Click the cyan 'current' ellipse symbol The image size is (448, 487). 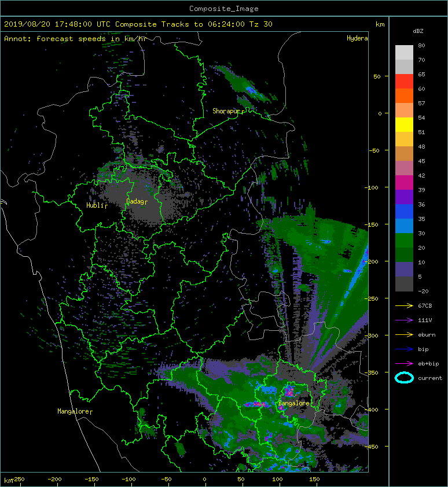(x=404, y=378)
